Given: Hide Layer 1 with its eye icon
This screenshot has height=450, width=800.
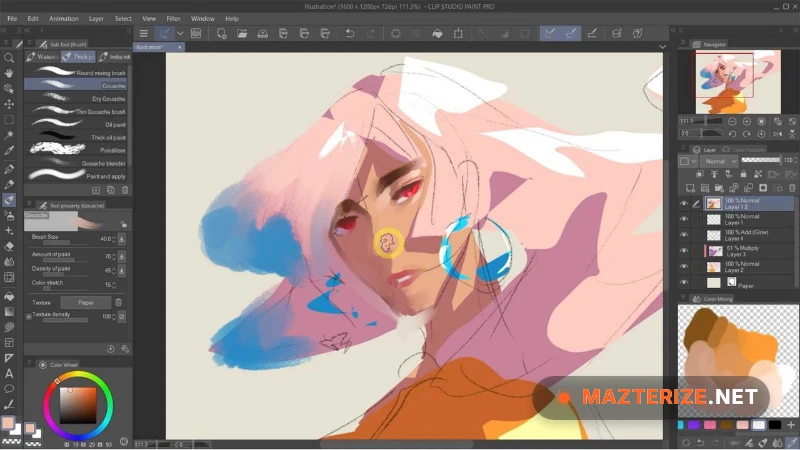Looking at the screenshot, I should point(684,219).
